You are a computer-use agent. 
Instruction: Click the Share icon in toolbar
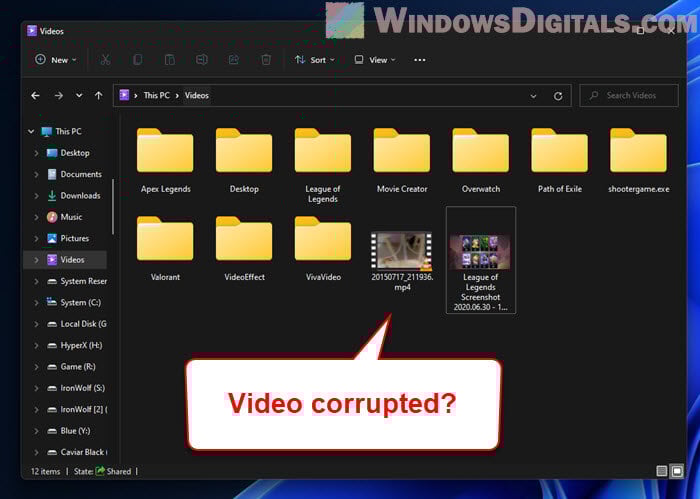pyautogui.click(x=234, y=60)
